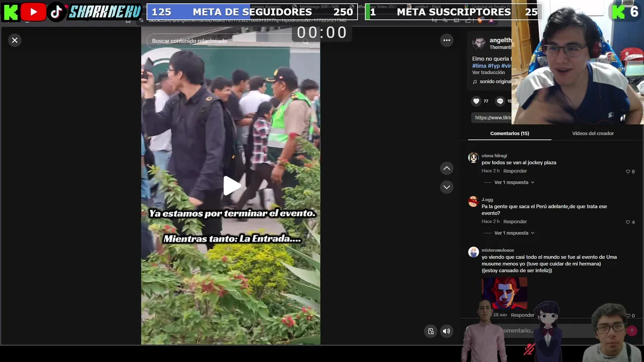This screenshot has height=362, width=644.
Task: Click the sonido original sound link
Action: (496, 81)
